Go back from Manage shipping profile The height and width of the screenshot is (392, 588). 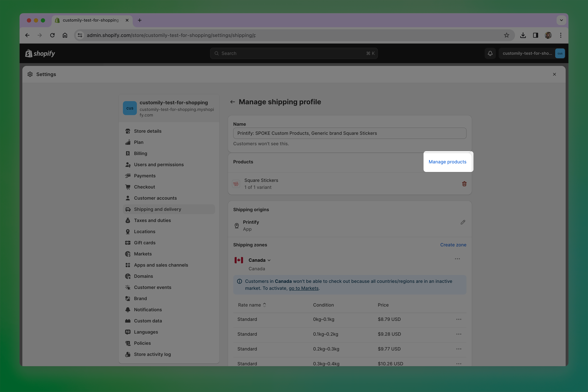pyautogui.click(x=233, y=102)
